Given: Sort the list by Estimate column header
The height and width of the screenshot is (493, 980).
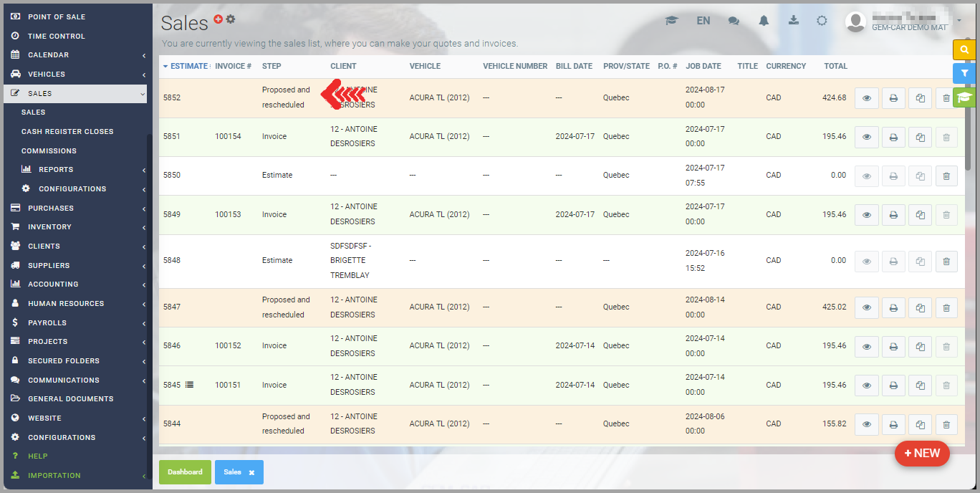Looking at the screenshot, I should 188,66.
